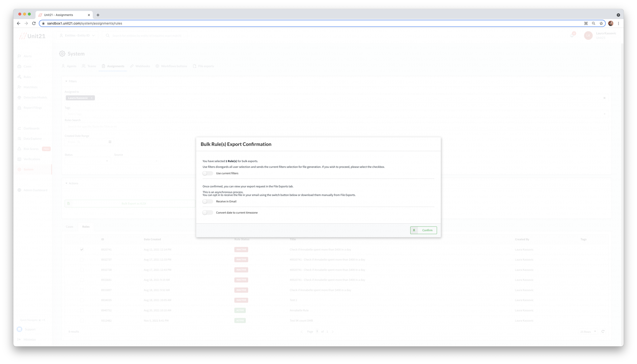Click the double-chevron icon on Confirm button

414,230
